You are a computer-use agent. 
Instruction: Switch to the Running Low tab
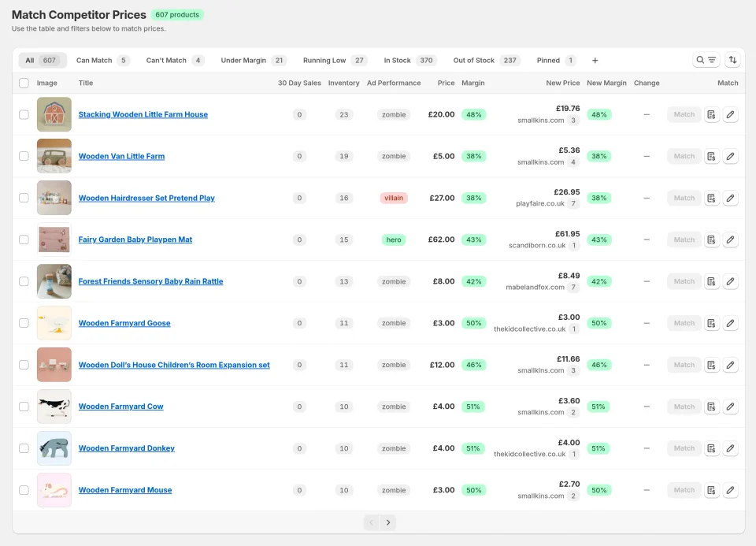tap(335, 61)
